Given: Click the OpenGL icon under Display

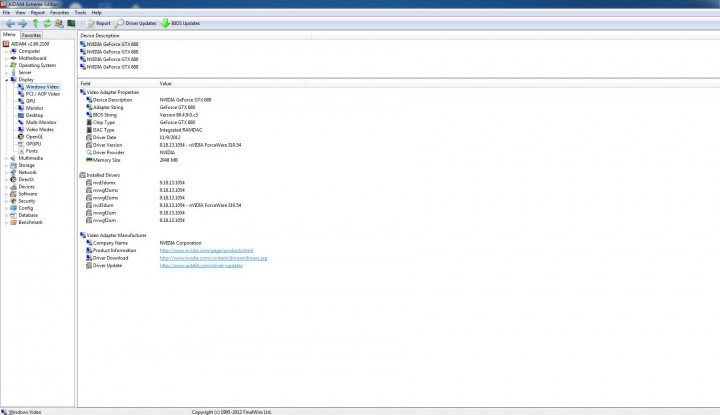Looking at the screenshot, I should coord(21,137).
